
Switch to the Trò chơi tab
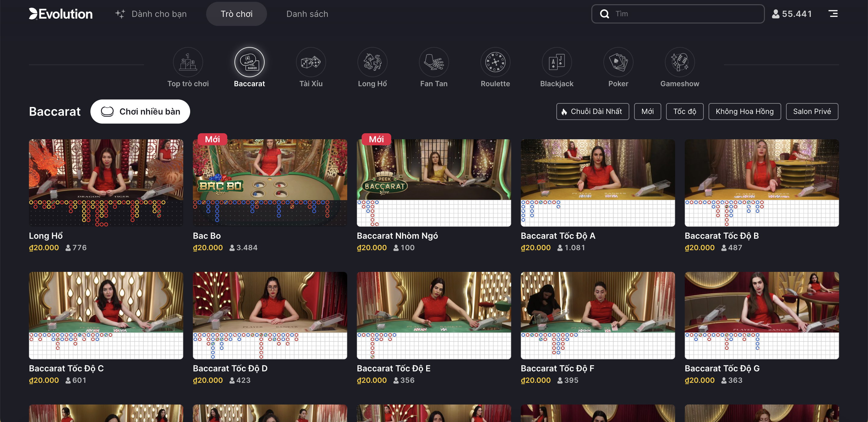pos(237,14)
